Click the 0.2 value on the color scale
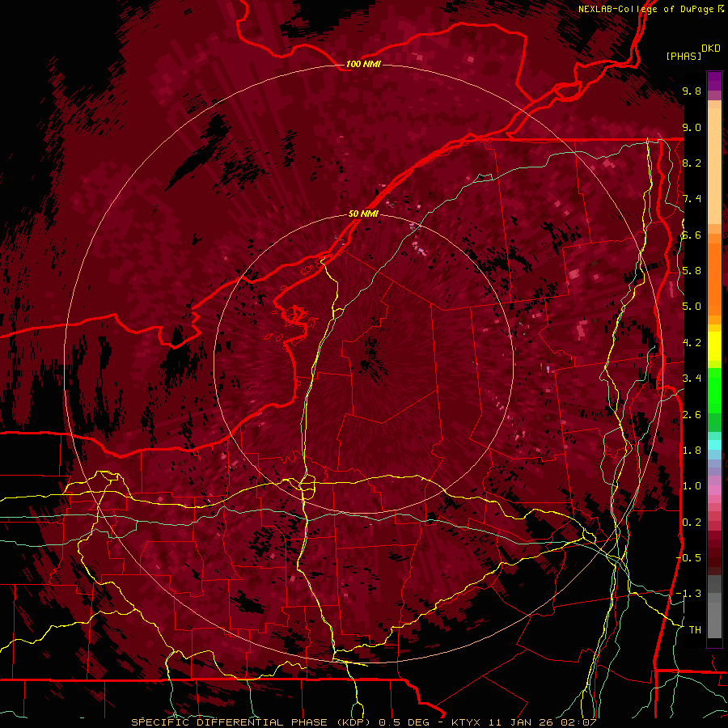Image resolution: width=728 pixels, height=728 pixels. [692, 523]
